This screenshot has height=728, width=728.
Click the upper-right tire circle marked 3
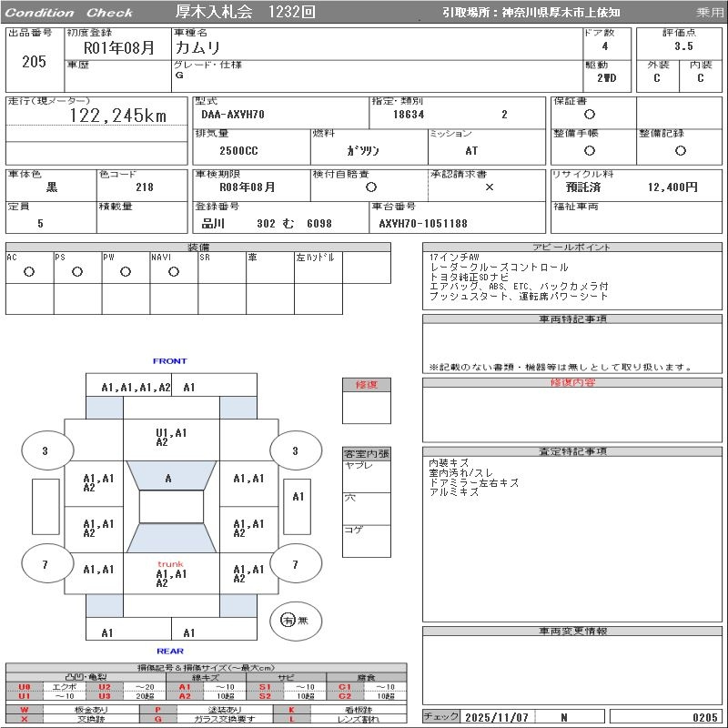coord(295,450)
